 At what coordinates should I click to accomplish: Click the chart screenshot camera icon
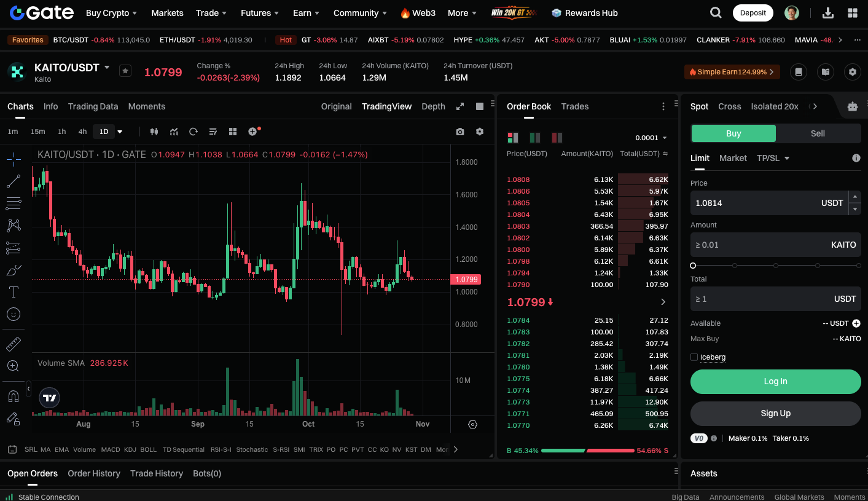[460, 132]
